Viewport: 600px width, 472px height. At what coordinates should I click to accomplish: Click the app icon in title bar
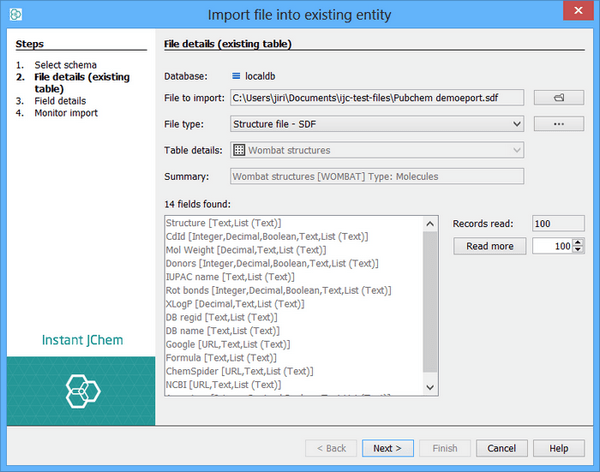[13, 14]
